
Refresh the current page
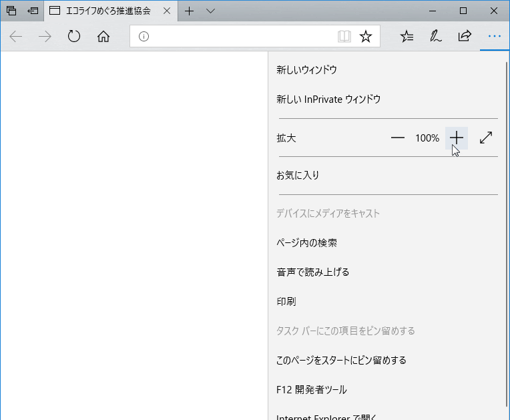(74, 36)
